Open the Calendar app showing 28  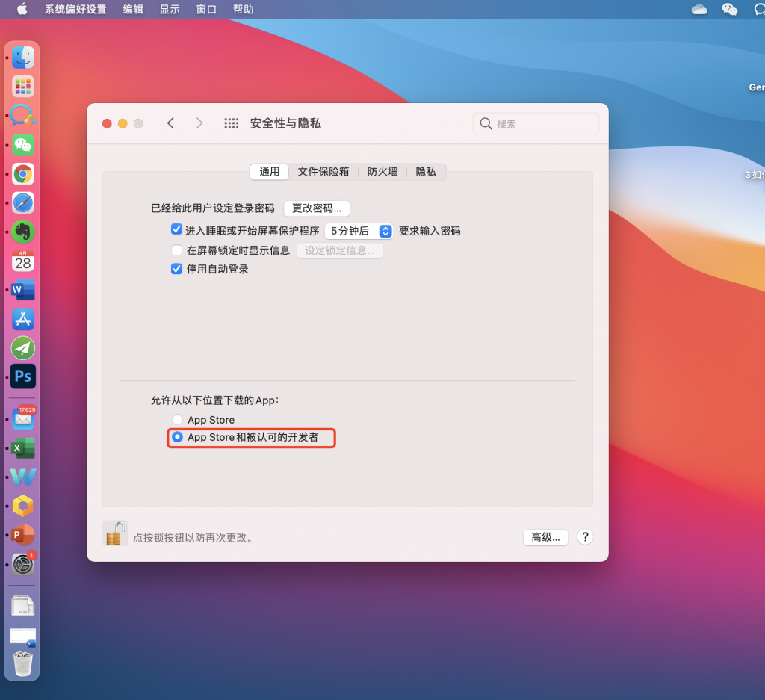click(23, 261)
